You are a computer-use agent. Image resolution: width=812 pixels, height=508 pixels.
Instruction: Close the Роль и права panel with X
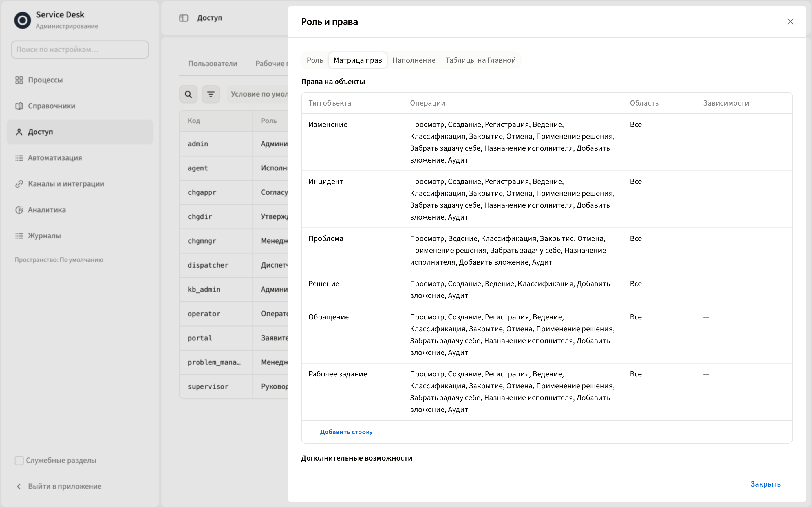pos(791,21)
